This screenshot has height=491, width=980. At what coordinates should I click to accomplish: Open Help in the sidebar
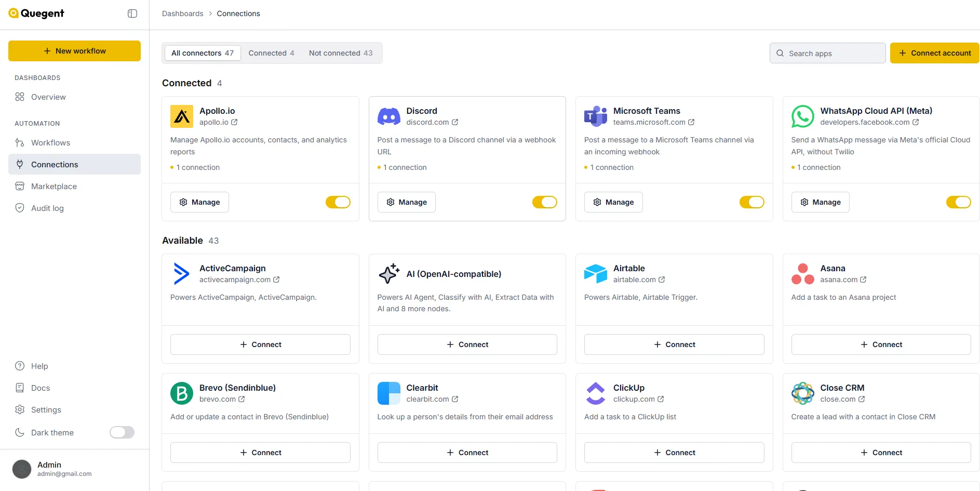(x=74, y=366)
